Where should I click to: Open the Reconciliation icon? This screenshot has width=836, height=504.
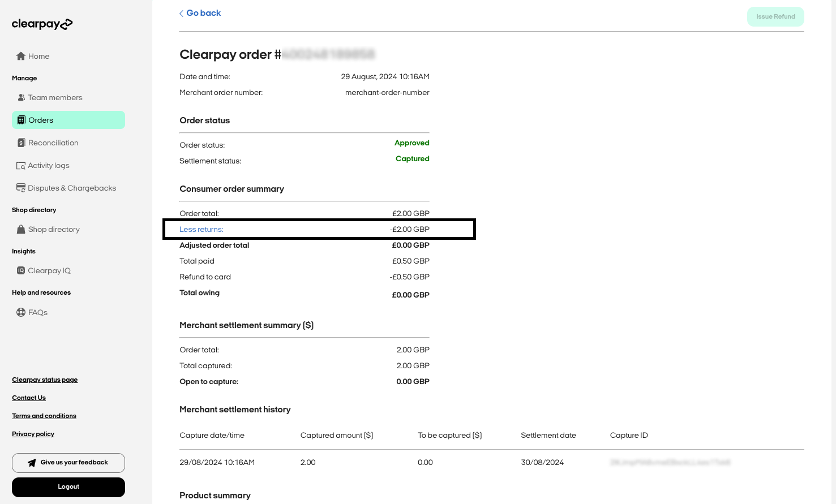[x=20, y=142]
